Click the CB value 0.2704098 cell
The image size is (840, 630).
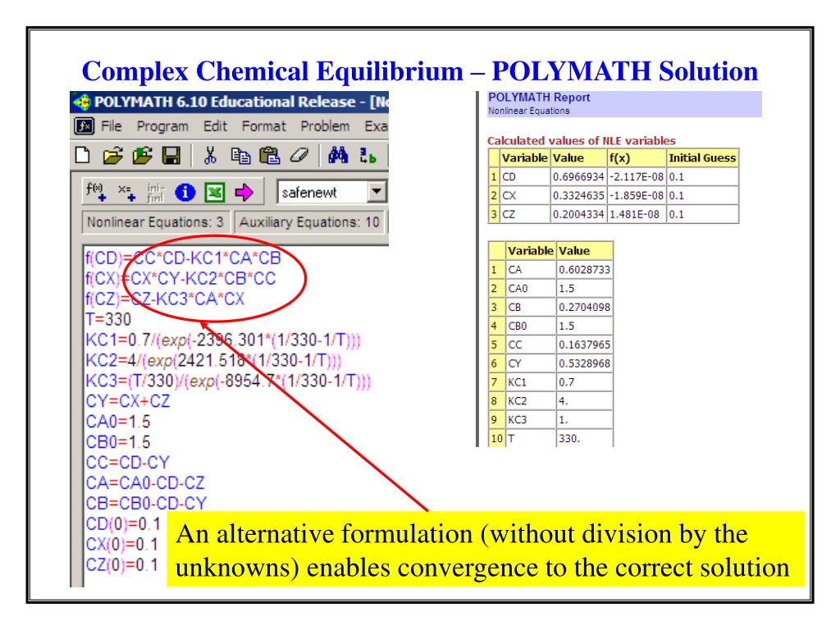tap(584, 307)
